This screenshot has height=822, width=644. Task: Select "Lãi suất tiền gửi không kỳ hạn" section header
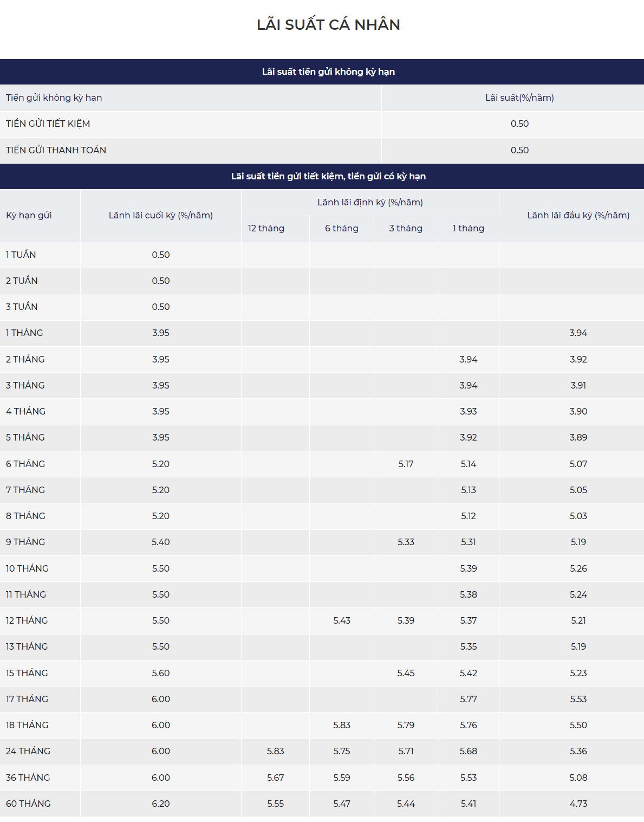pyautogui.click(x=328, y=72)
